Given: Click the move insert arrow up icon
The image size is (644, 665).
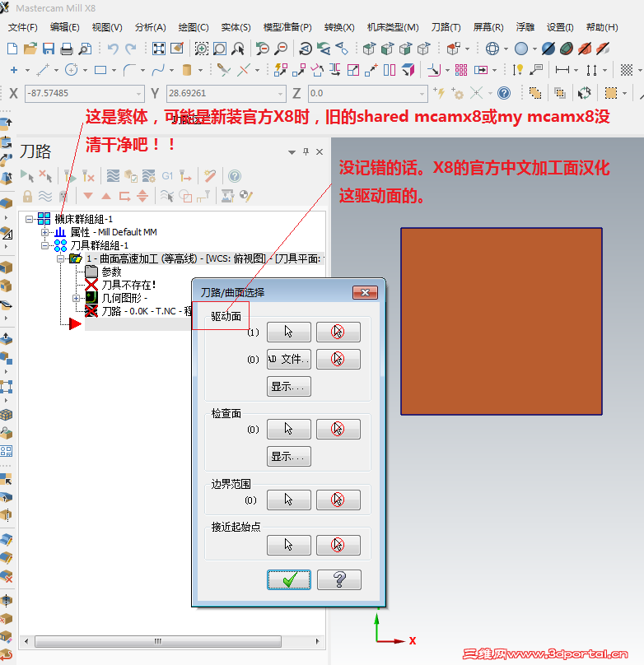Looking at the screenshot, I should pyautogui.click(x=106, y=196).
